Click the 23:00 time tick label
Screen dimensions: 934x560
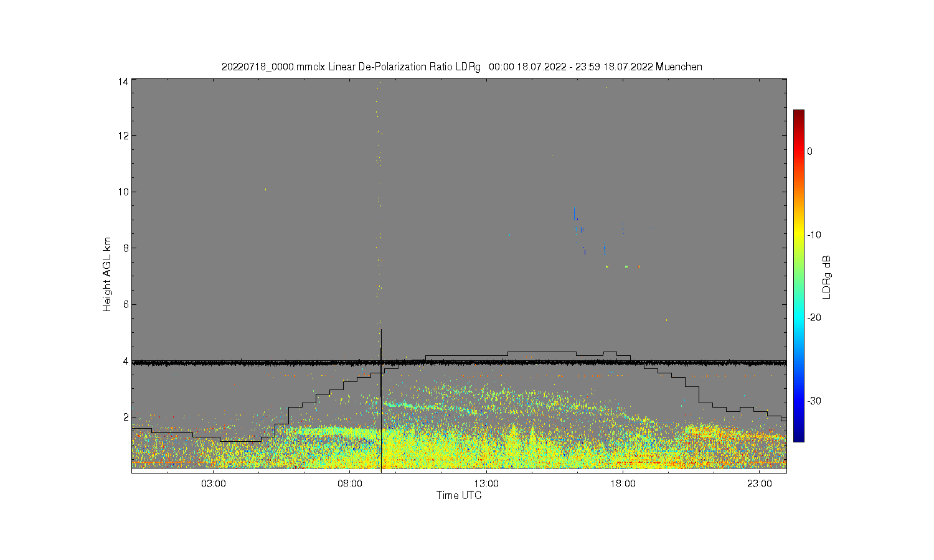pyautogui.click(x=759, y=483)
